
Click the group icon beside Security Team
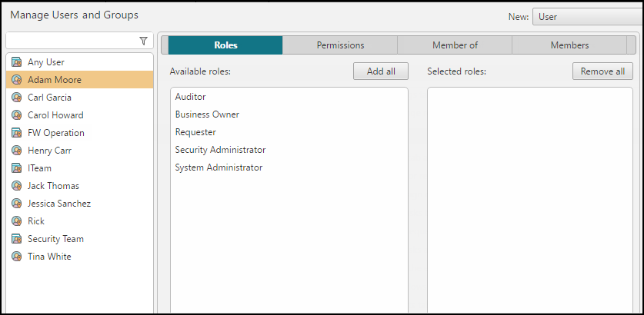pyautogui.click(x=17, y=239)
